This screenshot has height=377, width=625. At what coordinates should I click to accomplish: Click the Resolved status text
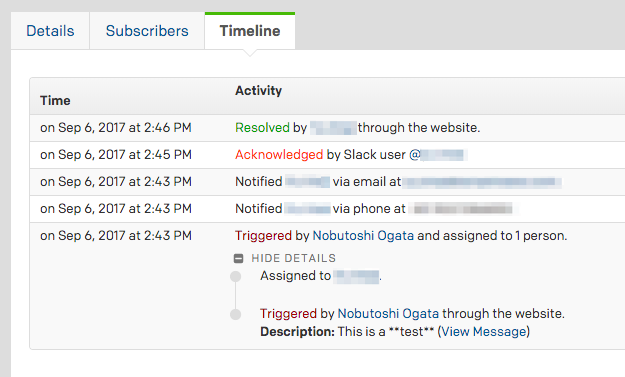[x=262, y=128]
